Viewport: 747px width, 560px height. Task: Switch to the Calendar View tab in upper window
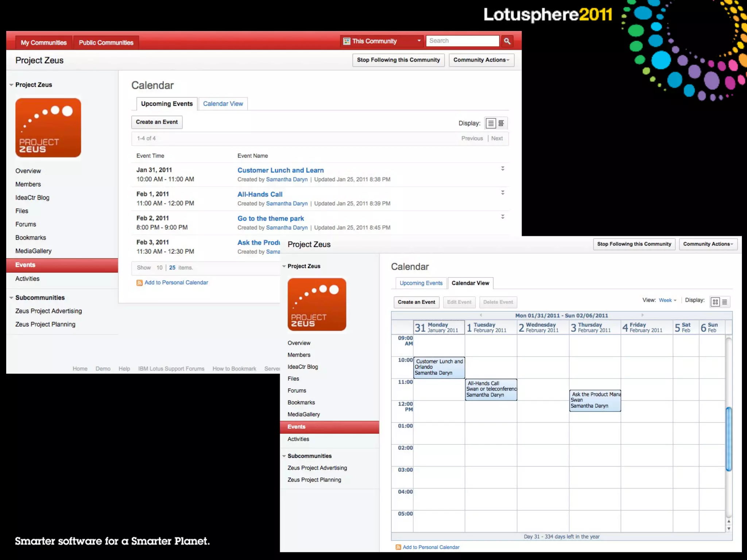(x=223, y=104)
